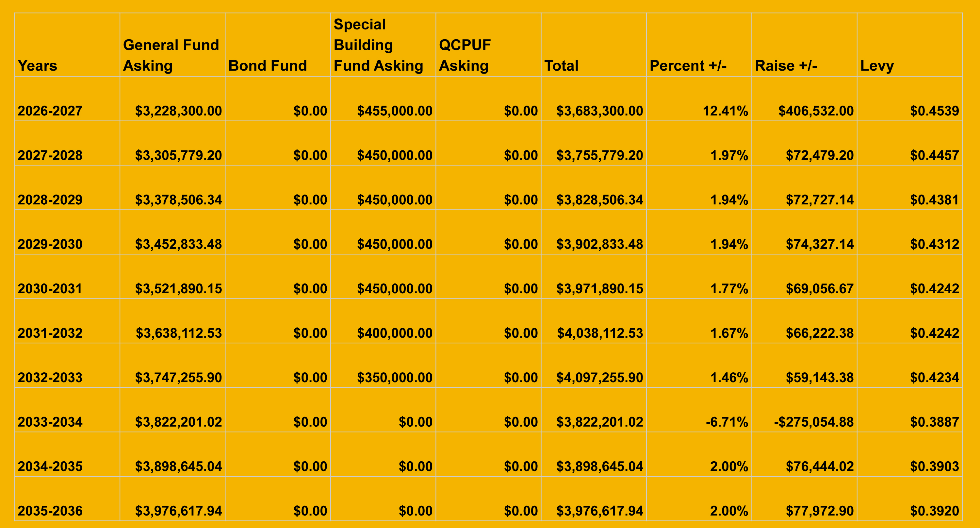
Task: Select the Percent +/- header cell
Action: (x=699, y=44)
